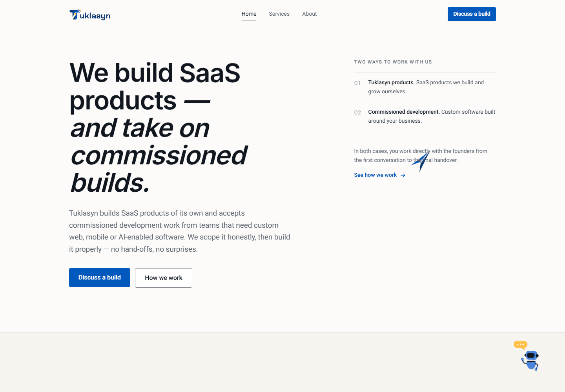Click the arrow next to See how we work
Image resolution: width=565 pixels, height=392 pixels.
point(403,175)
